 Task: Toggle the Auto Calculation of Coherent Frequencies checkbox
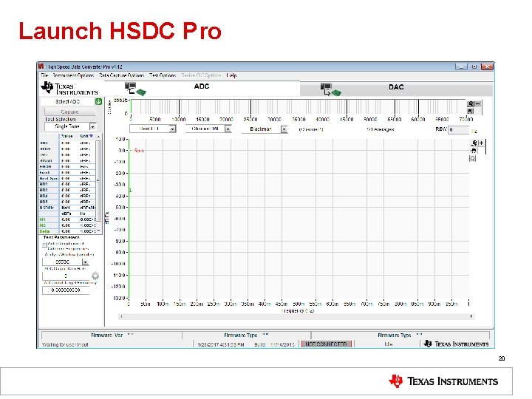(44, 245)
